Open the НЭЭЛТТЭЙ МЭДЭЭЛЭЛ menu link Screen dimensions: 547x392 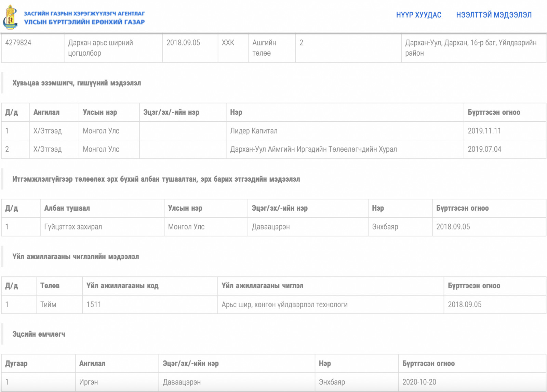(494, 15)
